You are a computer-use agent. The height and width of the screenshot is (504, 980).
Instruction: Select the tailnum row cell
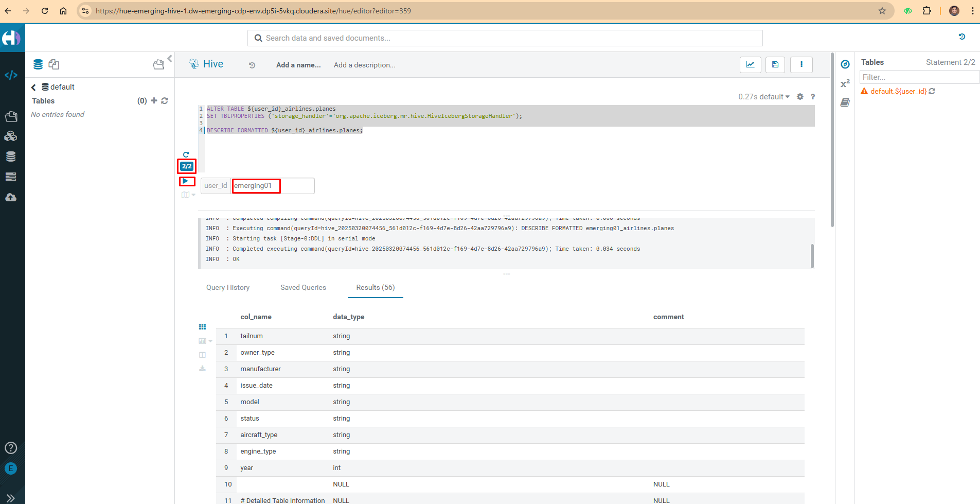click(252, 336)
